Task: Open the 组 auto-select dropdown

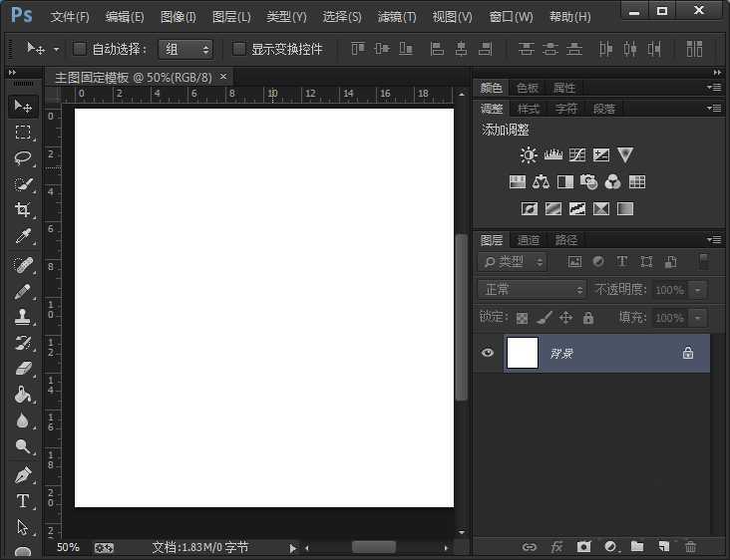Action: (185, 49)
